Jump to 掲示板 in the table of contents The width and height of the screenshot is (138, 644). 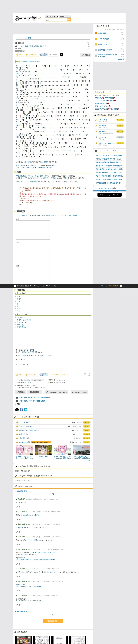pyautogui.click(x=37, y=62)
